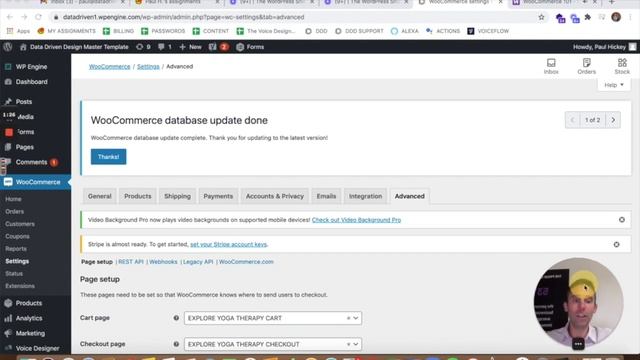Open Check out Video Background Pro link

tap(356, 220)
